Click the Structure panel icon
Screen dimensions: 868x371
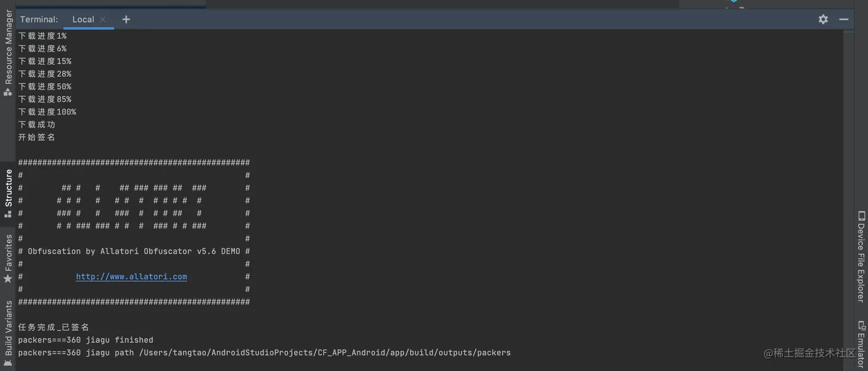[8, 214]
